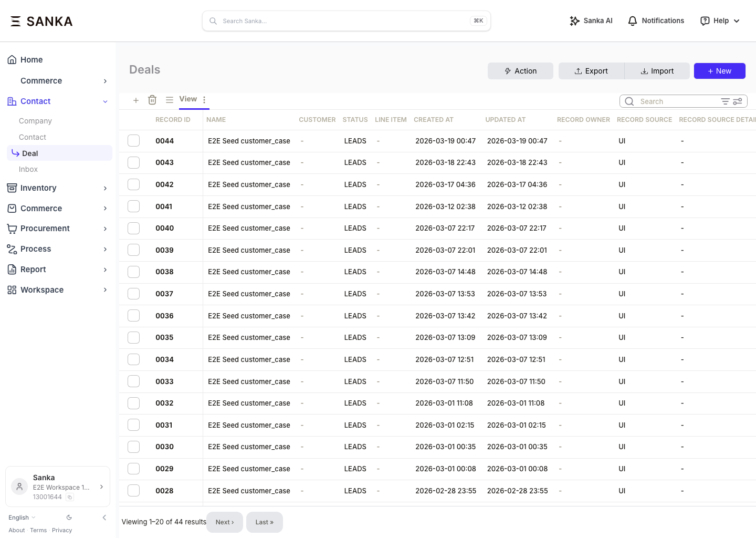Go to next page of results
Viewport: 756px width, 538px height.
click(225, 522)
